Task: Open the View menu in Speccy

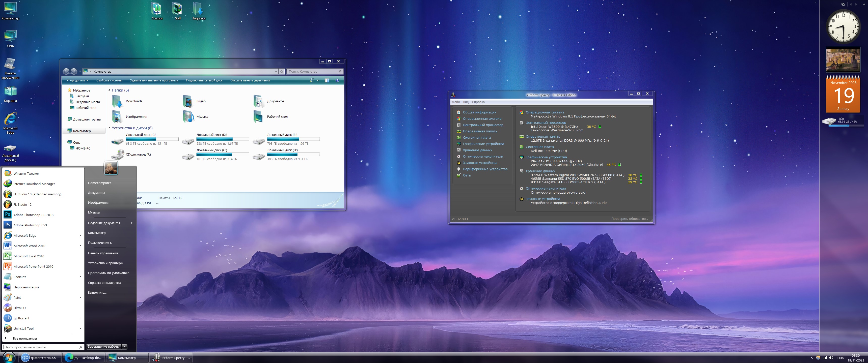Action: 466,102
